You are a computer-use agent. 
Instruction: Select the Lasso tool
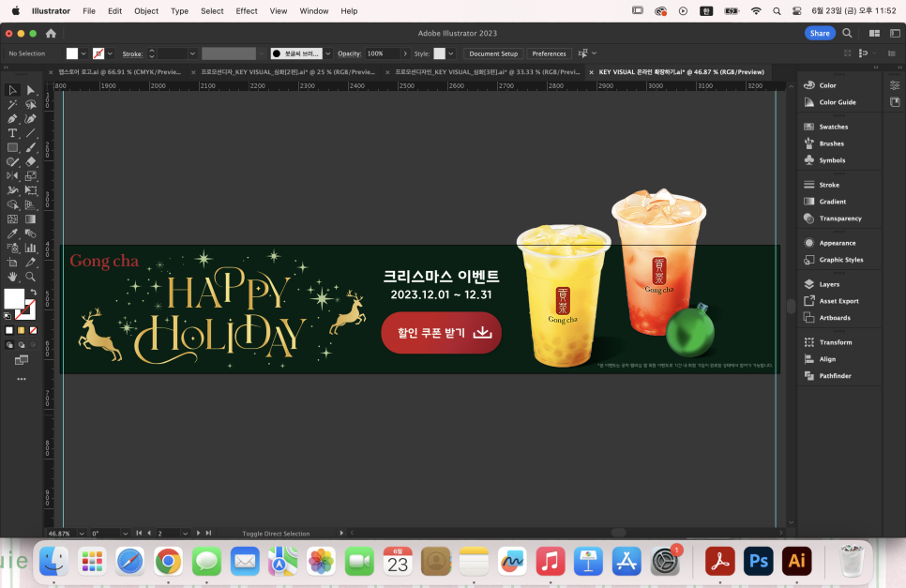click(31, 104)
